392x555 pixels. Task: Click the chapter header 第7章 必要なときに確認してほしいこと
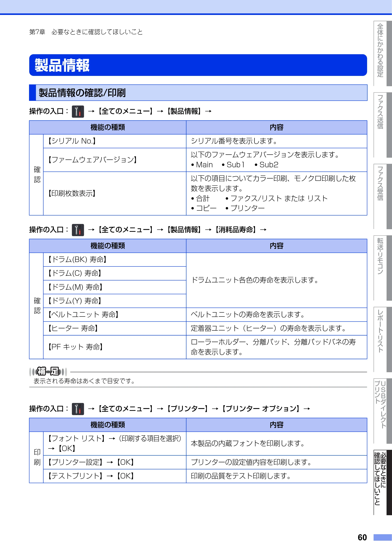tap(86, 32)
